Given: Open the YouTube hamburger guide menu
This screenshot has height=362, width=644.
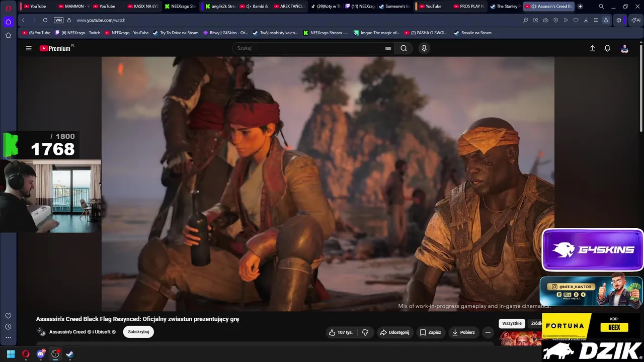Looking at the screenshot, I should [x=29, y=48].
